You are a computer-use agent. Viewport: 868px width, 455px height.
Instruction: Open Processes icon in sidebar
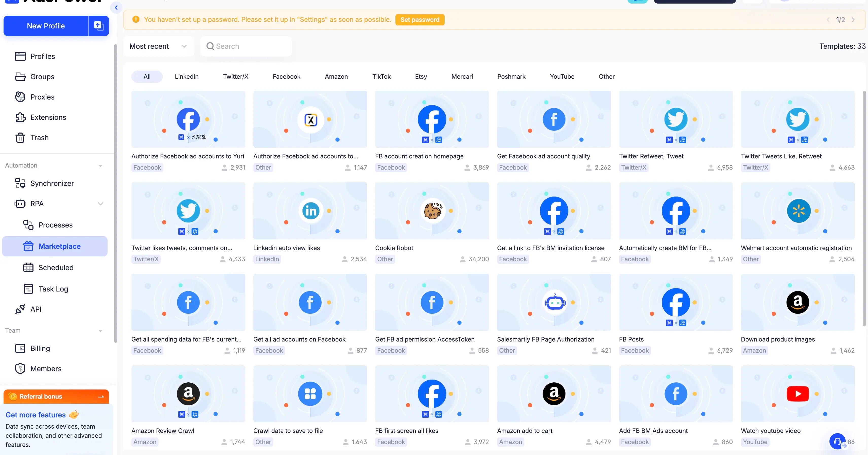tap(28, 225)
